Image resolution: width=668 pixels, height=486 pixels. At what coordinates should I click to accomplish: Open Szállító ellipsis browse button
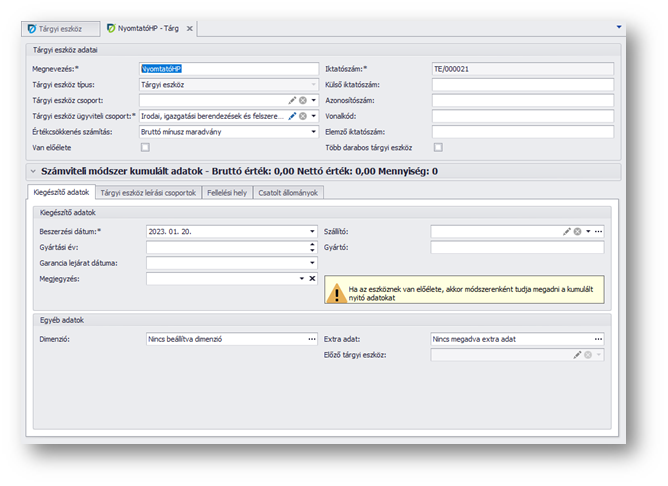click(598, 231)
